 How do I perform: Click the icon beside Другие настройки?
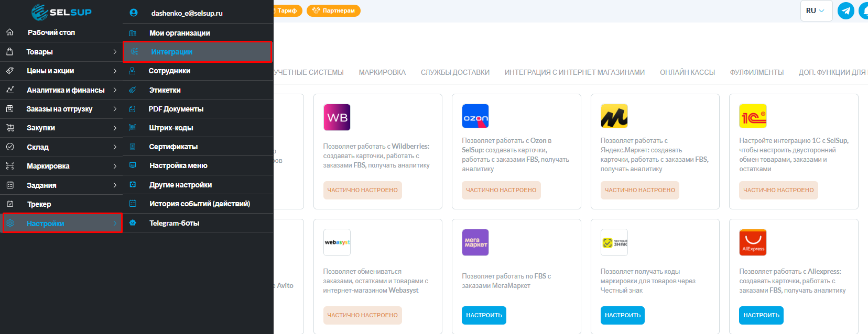coord(133,185)
